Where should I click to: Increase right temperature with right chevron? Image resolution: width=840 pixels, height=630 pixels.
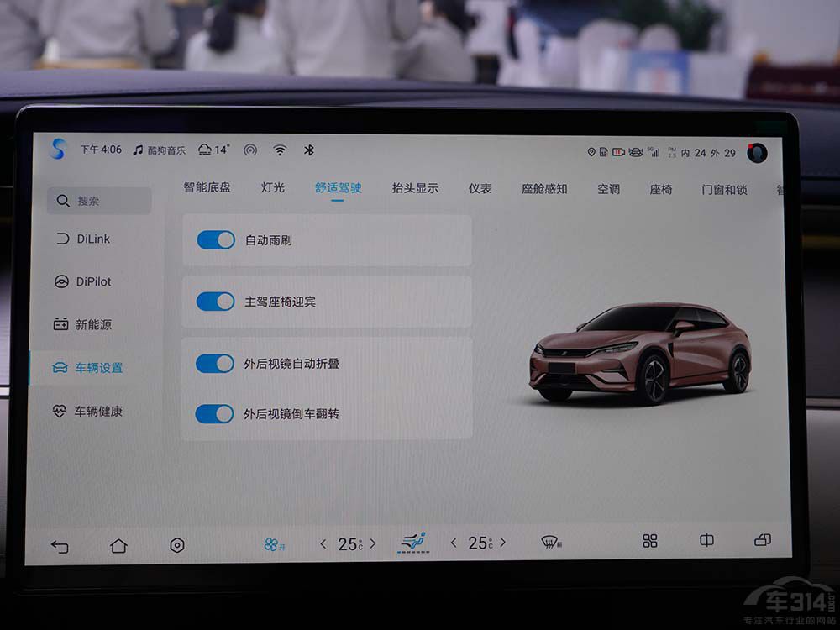pos(503,543)
